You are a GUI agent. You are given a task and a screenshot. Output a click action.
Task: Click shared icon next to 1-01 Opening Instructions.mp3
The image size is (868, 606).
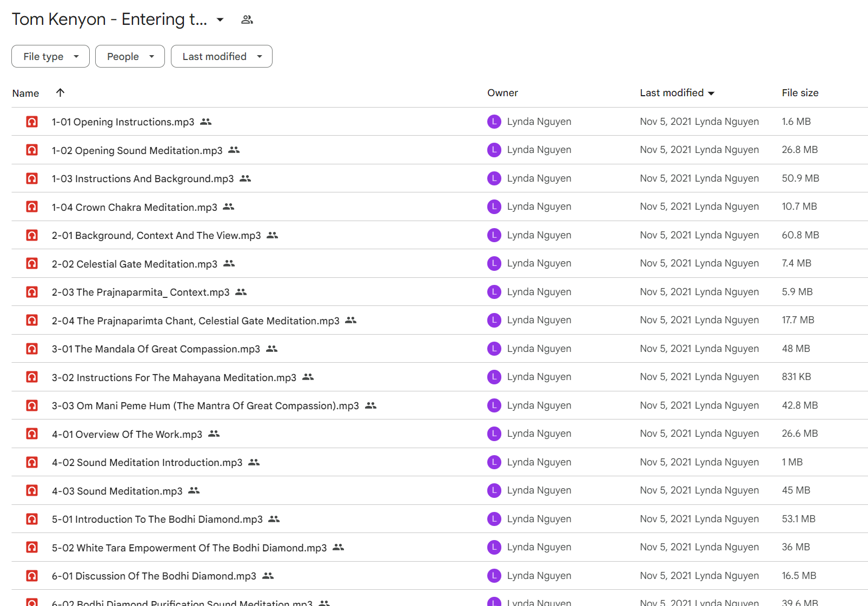(206, 122)
